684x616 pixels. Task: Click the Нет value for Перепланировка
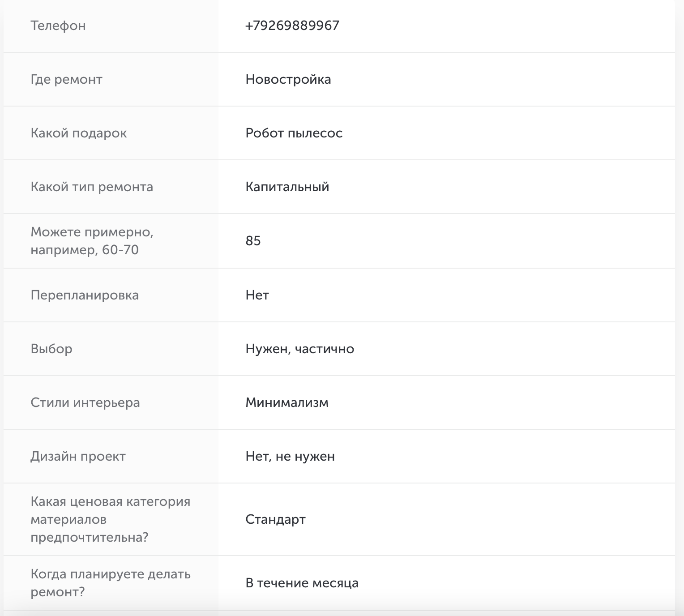(257, 295)
